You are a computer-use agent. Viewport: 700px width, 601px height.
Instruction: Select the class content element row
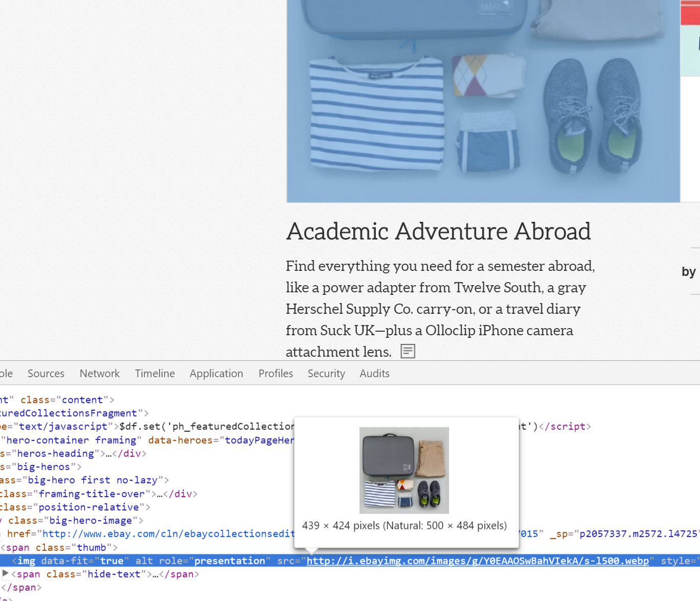[57, 400]
